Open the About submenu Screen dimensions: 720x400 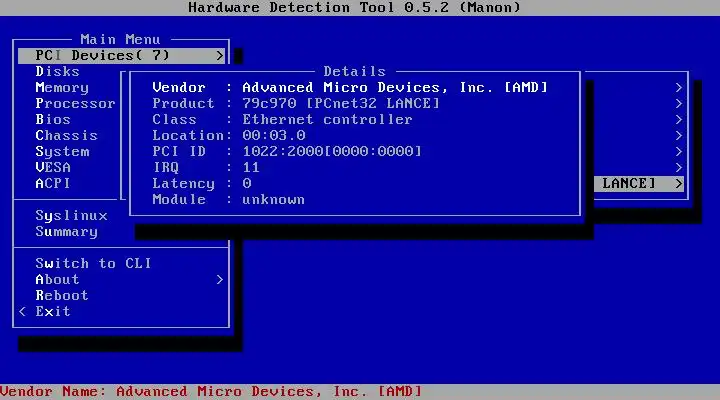[57, 280]
